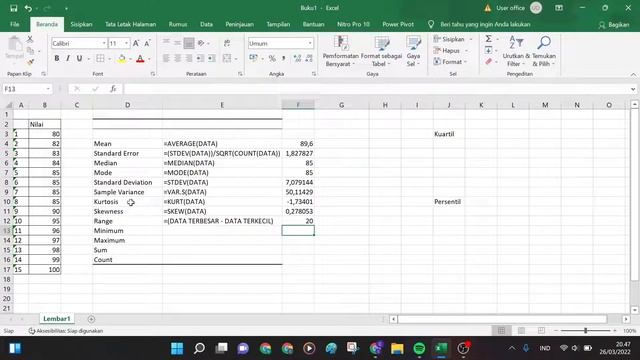Click Hapus in the Sel group
Image resolution: width=640 pixels, height=360 pixels.
(450, 51)
